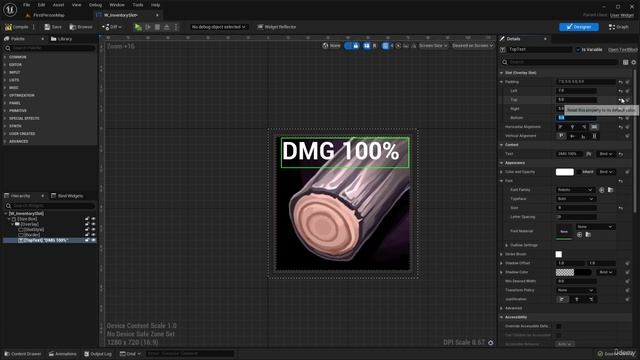Switch to Designer mode
The width and height of the screenshot is (640, 360).
[579, 27]
